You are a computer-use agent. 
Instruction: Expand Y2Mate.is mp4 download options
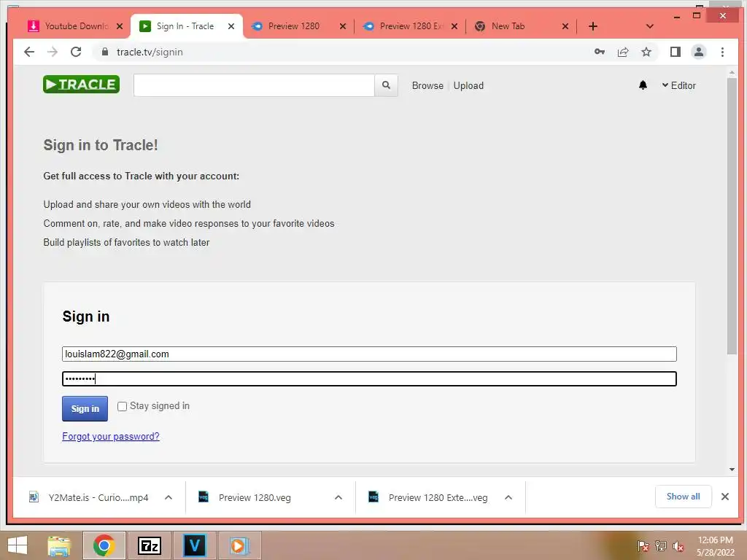click(169, 497)
